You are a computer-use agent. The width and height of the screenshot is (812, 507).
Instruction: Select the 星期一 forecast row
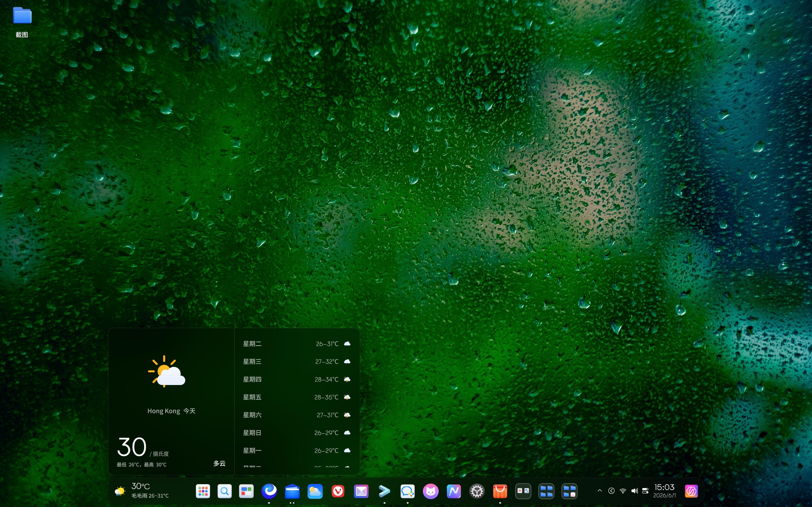(x=297, y=450)
